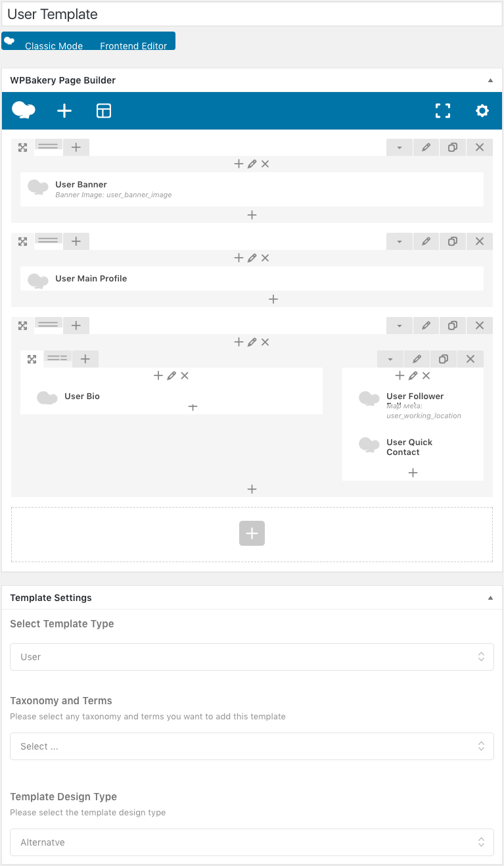Toggle WPBakery fullscreen mode icon
The image size is (504, 866).
(443, 111)
